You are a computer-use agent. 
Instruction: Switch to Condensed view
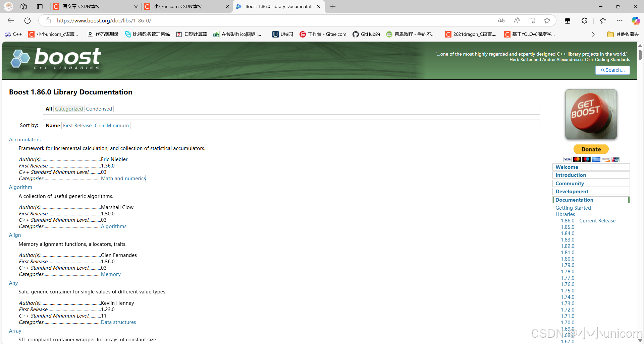coord(99,109)
